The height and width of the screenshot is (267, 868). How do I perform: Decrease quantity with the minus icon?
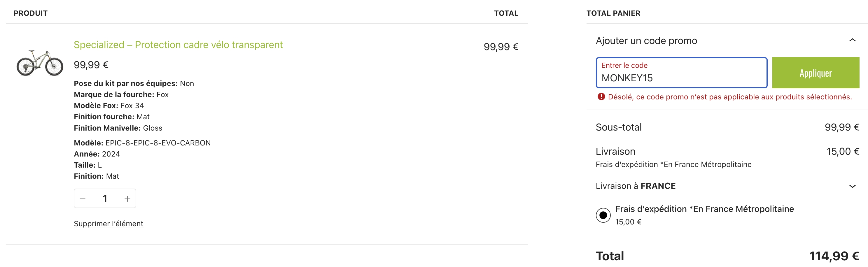83,199
